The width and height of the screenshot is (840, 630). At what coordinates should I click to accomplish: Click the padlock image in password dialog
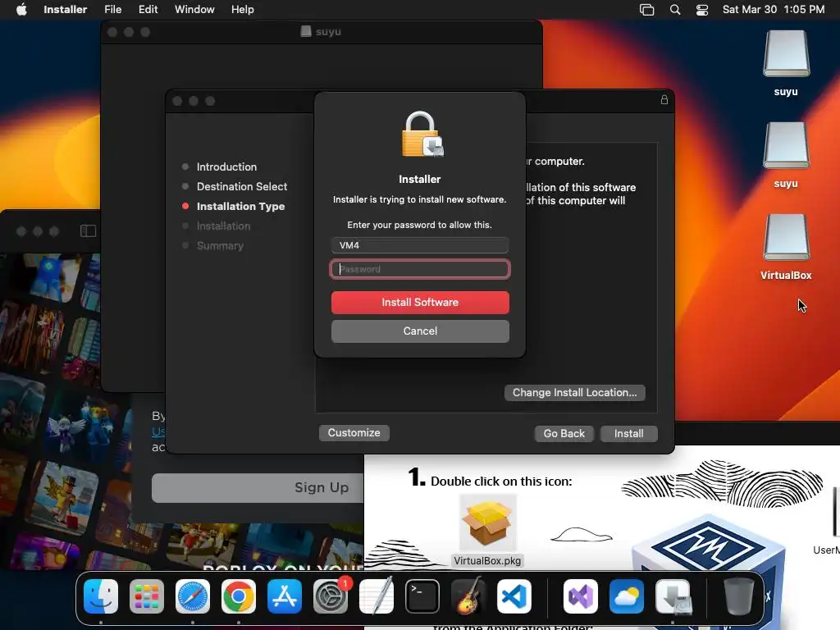click(422, 134)
